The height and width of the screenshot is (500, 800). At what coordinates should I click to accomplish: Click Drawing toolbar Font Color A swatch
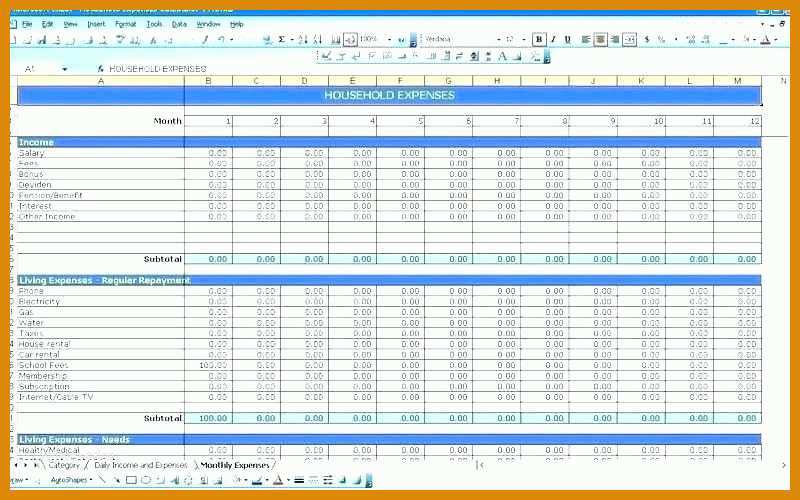click(x=278, y=480)
